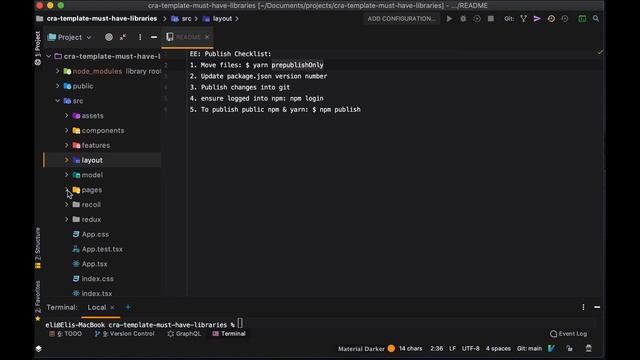Open the Event Log
This screenshot has width=640, height=360.
click(x=568, y=333)
